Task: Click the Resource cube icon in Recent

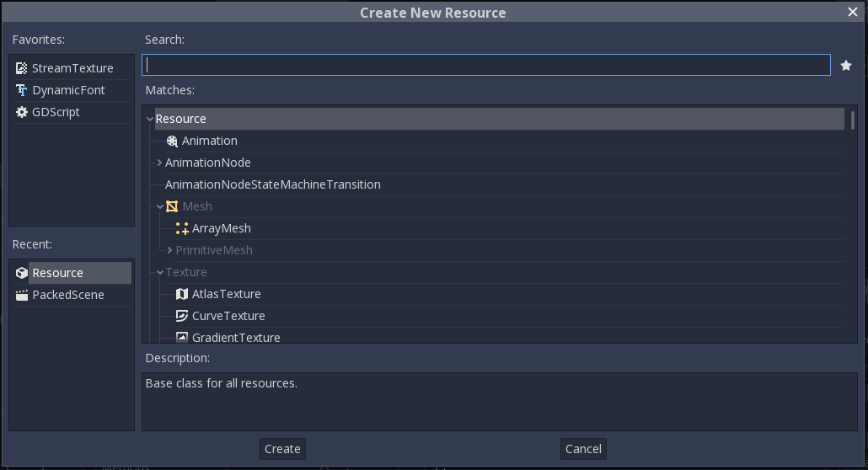Action: pyautogui.click(x=22, y=273)
